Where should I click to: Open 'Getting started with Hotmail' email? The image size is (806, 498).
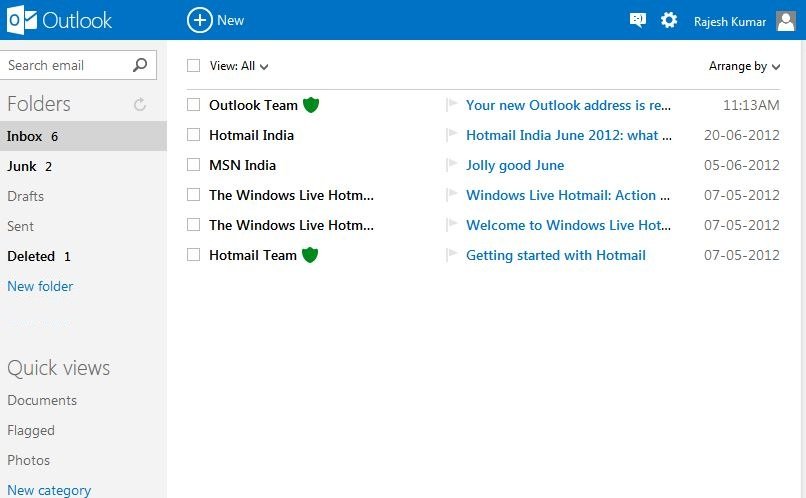[x=556, y=255]
